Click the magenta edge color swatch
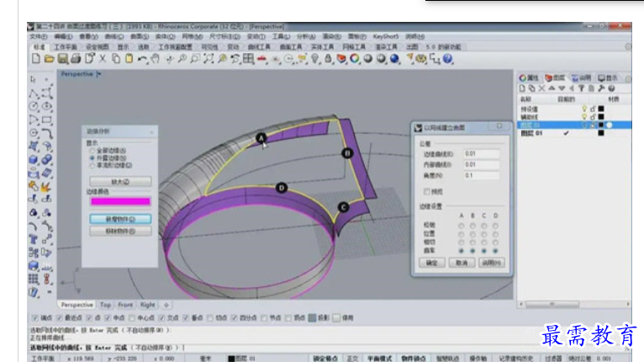 120,201
